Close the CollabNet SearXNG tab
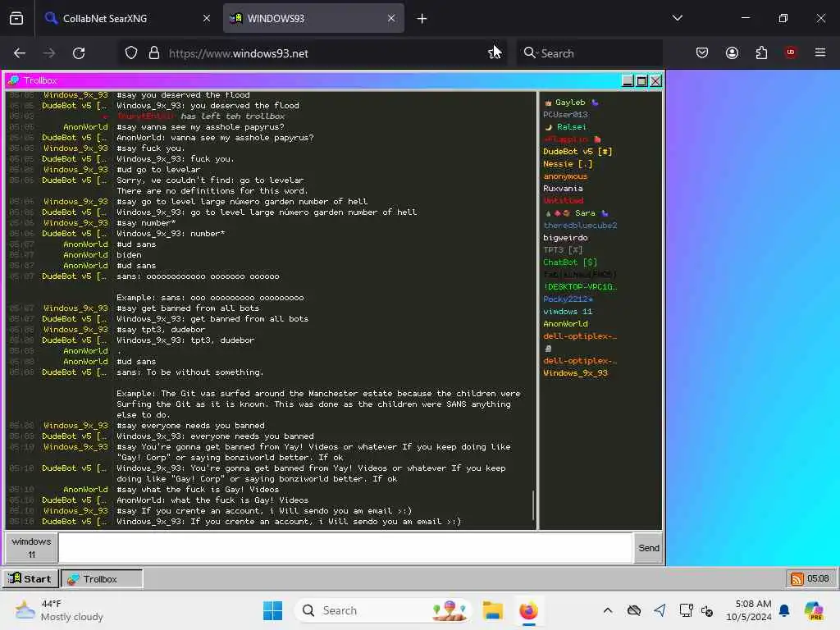840x630 pixels. [x=207, y=18]
